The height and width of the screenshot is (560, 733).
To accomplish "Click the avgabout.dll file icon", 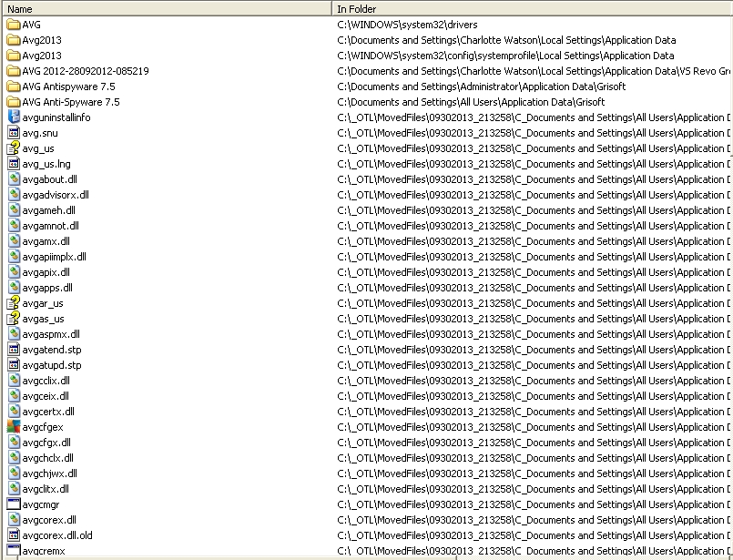I will pos(14,178).
